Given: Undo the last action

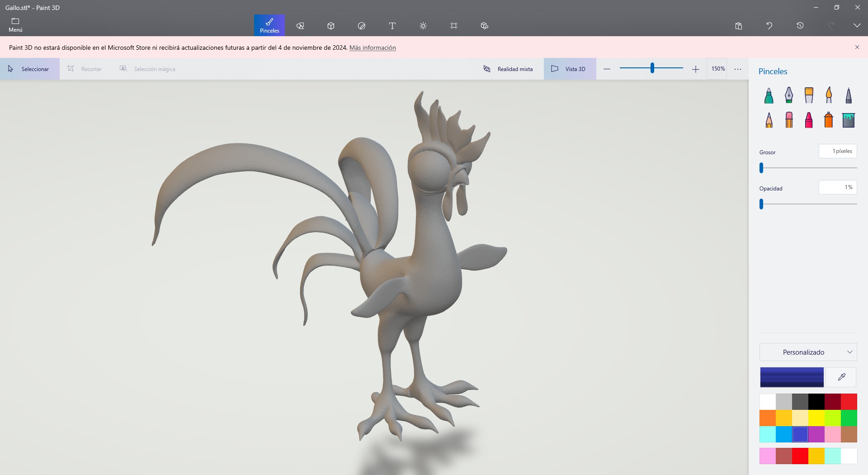Looking at the screenshot, I should pos(769,26).
